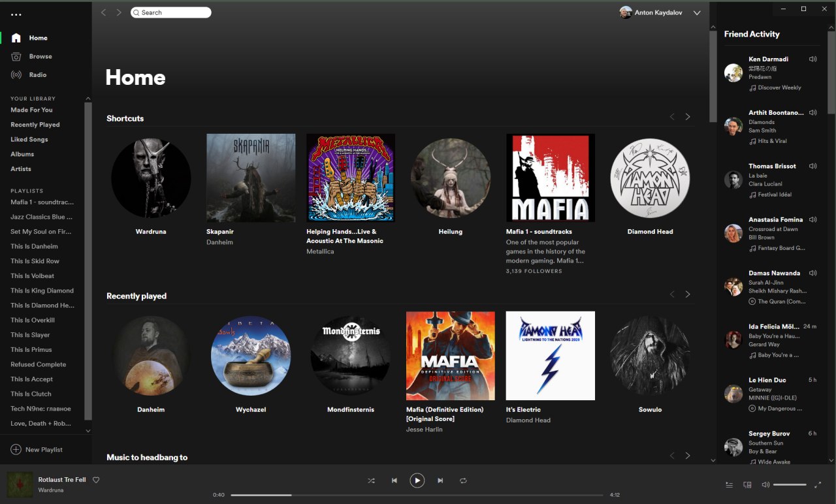Open Sergey Burov avatar

pos(733,447)
